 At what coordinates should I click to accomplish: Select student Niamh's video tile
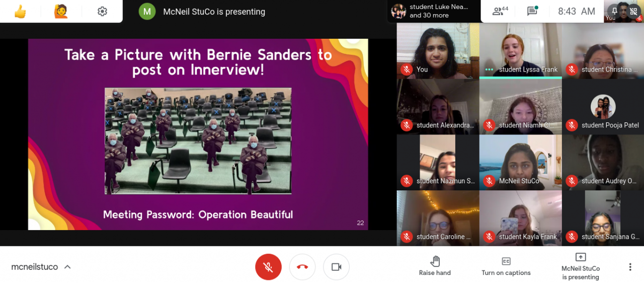pyautogui.click(x=520, y=106)
